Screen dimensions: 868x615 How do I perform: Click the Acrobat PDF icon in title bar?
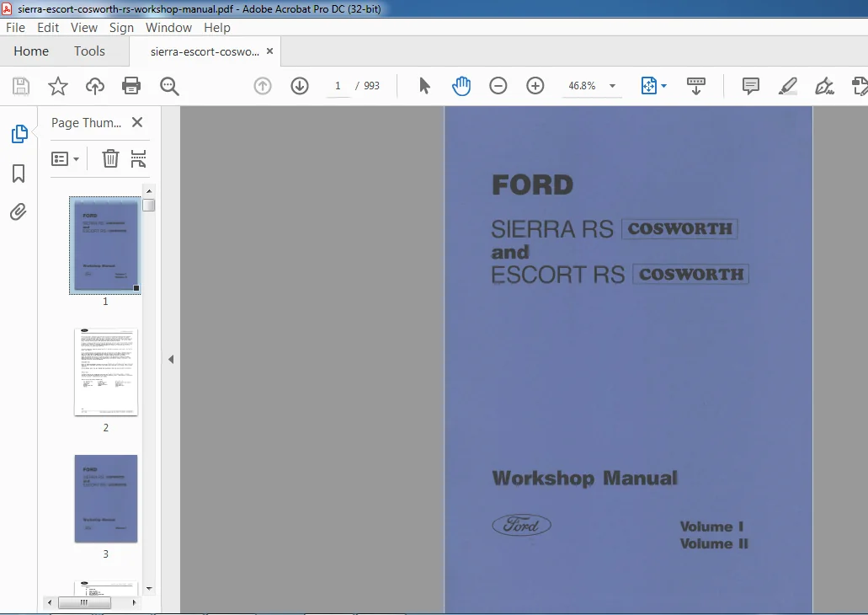point(7,8)
